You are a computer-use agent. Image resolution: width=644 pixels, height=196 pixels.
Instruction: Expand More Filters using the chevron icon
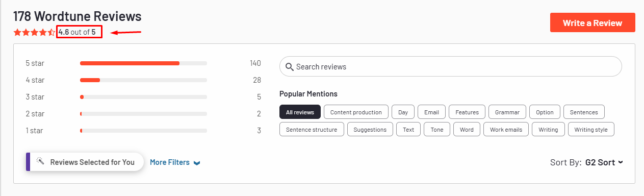point(197,163)
